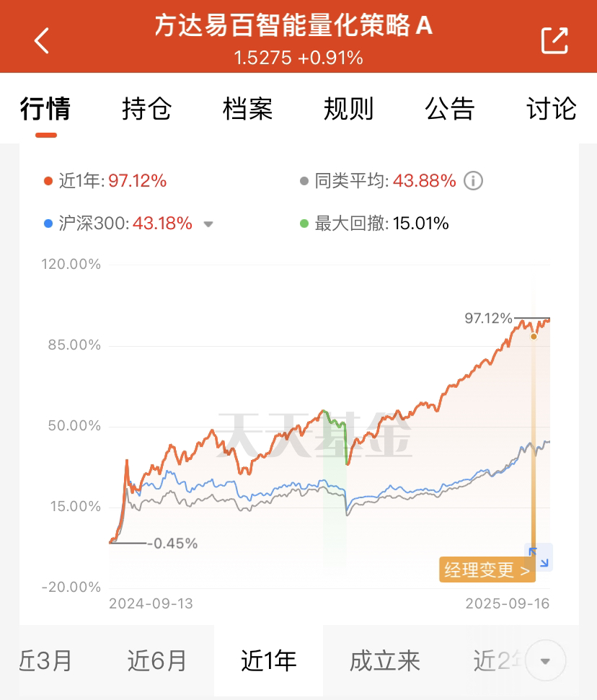Go to the 讨论 tab
597x700 pixels.
point(552,108)
